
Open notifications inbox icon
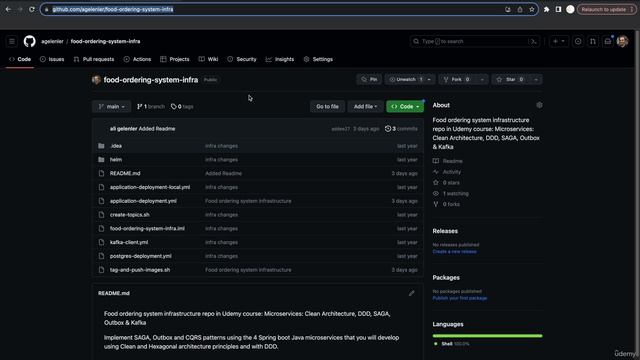(608, 41)
